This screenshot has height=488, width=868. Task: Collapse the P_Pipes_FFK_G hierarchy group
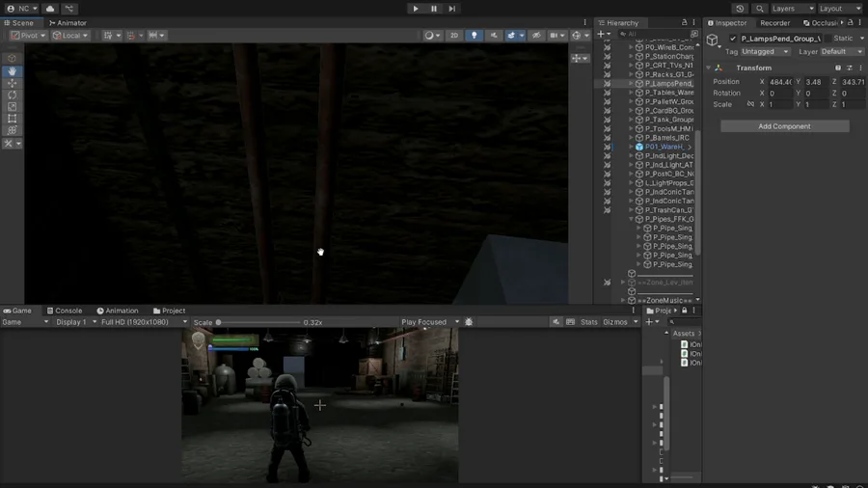pos(631,219)
